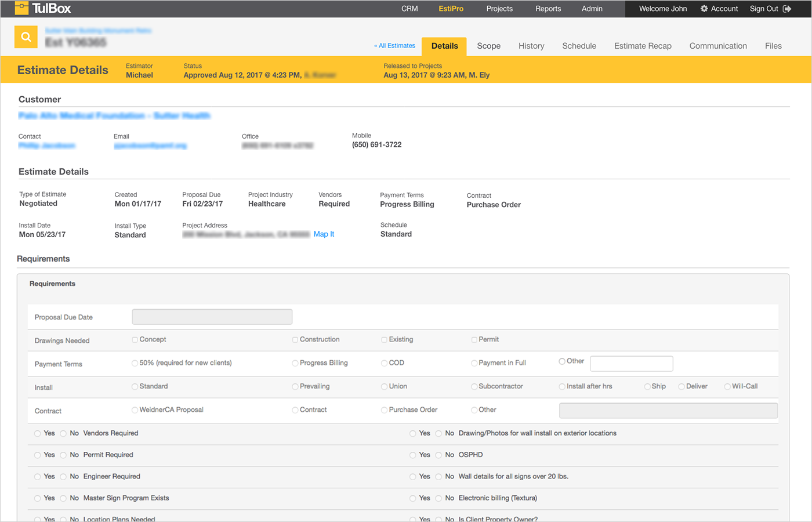Choose Yes for Master Sign Program Exists
The width and height of the screenshot is (812, 522).
click(38, 498)
